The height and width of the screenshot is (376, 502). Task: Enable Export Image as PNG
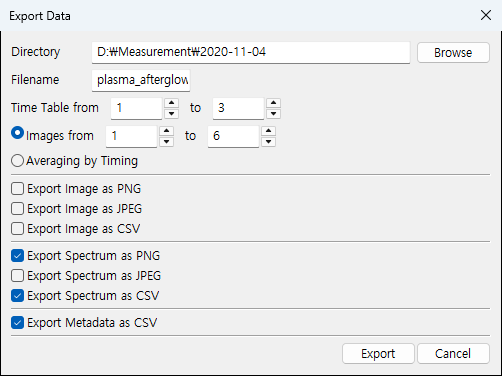[x=17, y=189]
